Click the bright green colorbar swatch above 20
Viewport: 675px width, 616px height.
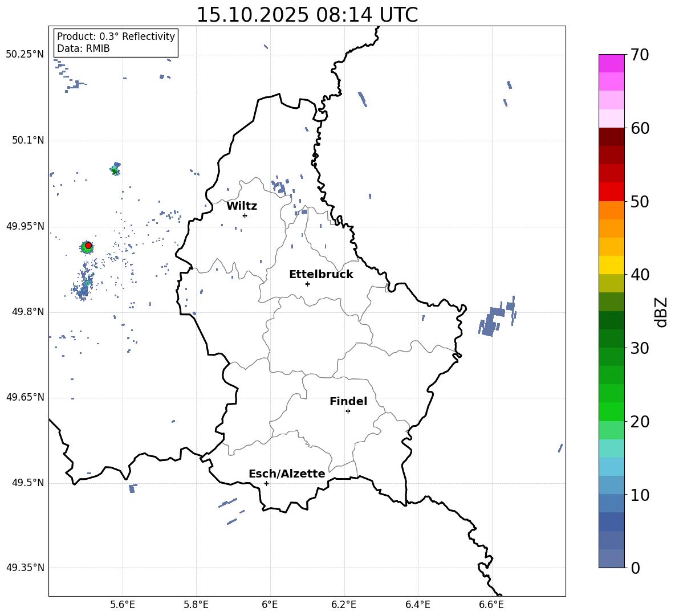point(612,411)
